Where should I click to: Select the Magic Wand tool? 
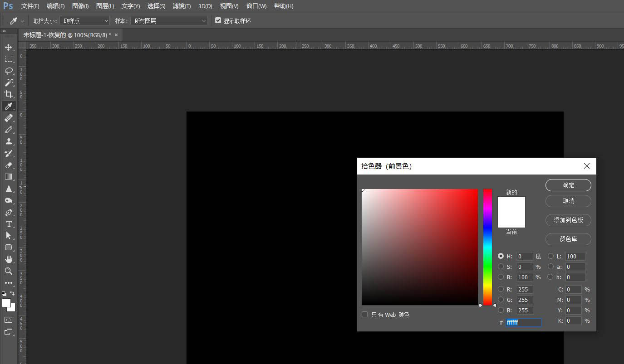pos(9,83)
